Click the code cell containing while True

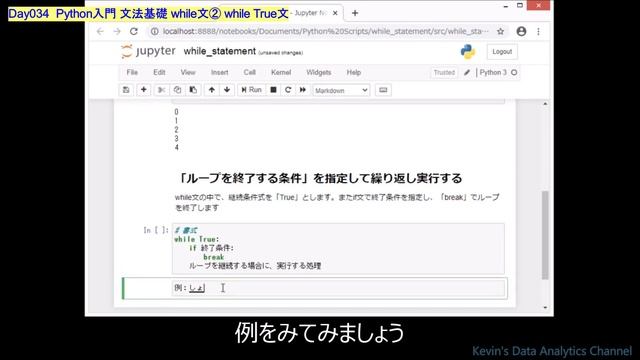pos(338,248)
